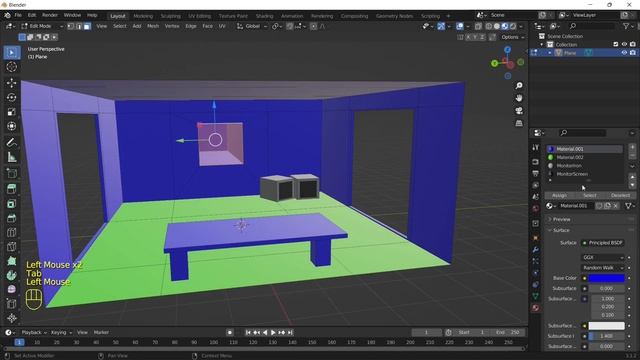Open the Material properties tab
The image size is (640, 360).
pos(536,307)
